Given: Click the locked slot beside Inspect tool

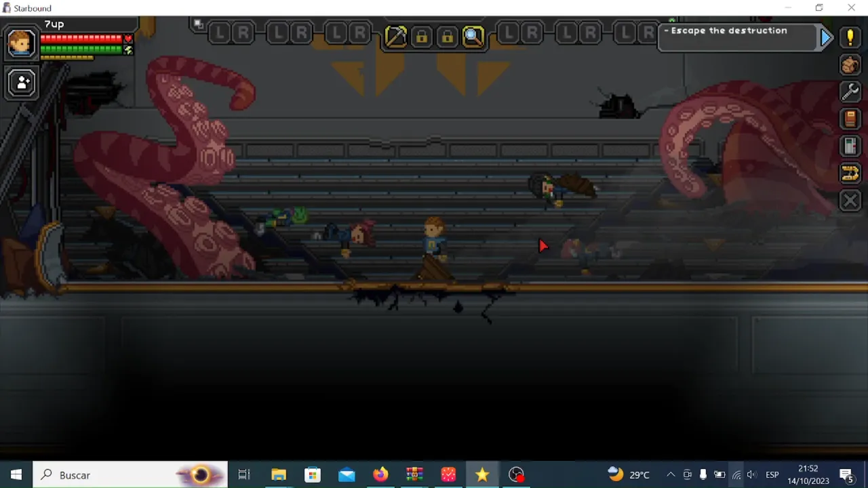Looking at the screenshot, I should click(448, 37).
